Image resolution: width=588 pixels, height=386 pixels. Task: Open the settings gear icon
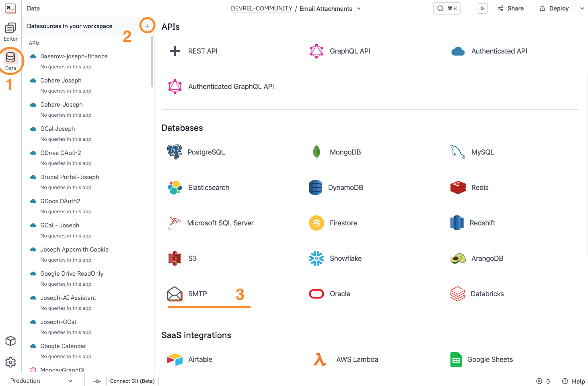10,362
